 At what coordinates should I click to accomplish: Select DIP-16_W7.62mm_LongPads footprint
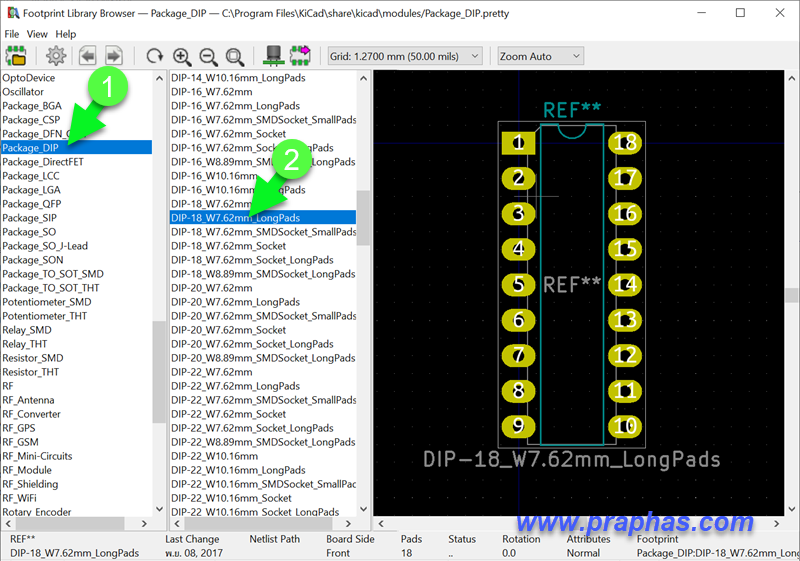point(236,106)
